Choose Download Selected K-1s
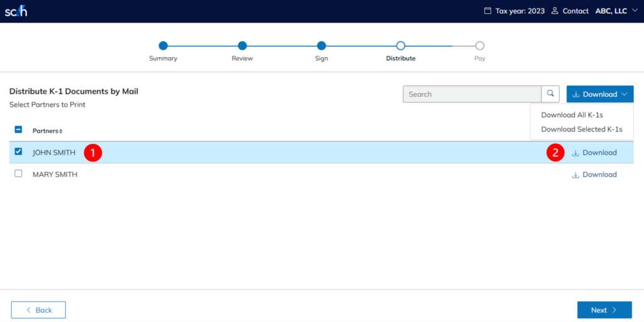Image resolution: width=644 pixels, height=322 pixels. coord(581,129)
